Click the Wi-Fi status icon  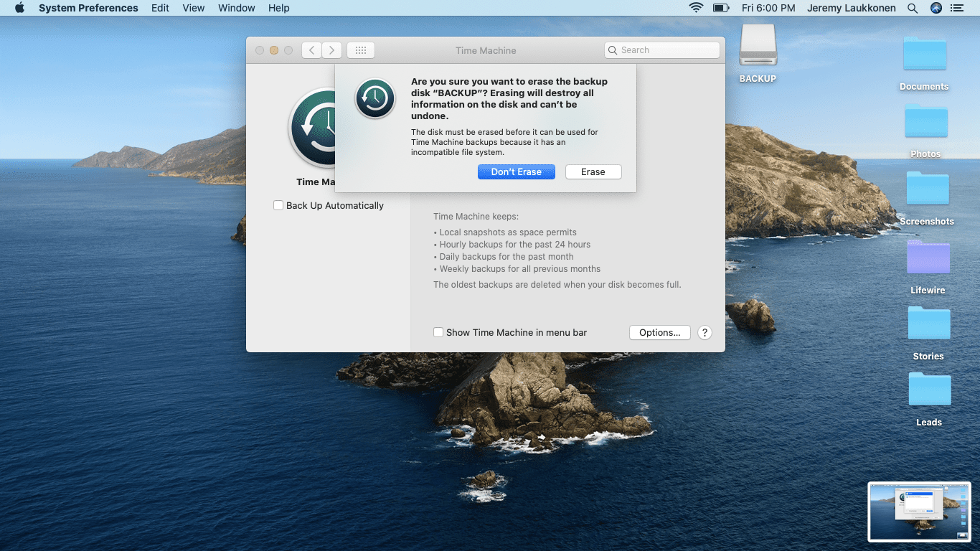click(x=696, y=8)
